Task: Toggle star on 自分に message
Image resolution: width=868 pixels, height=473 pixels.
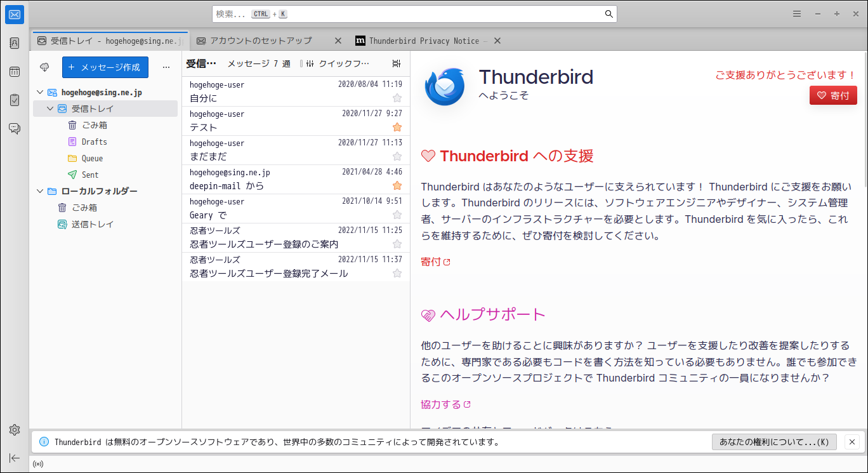Action: click(x=397, y=98)
